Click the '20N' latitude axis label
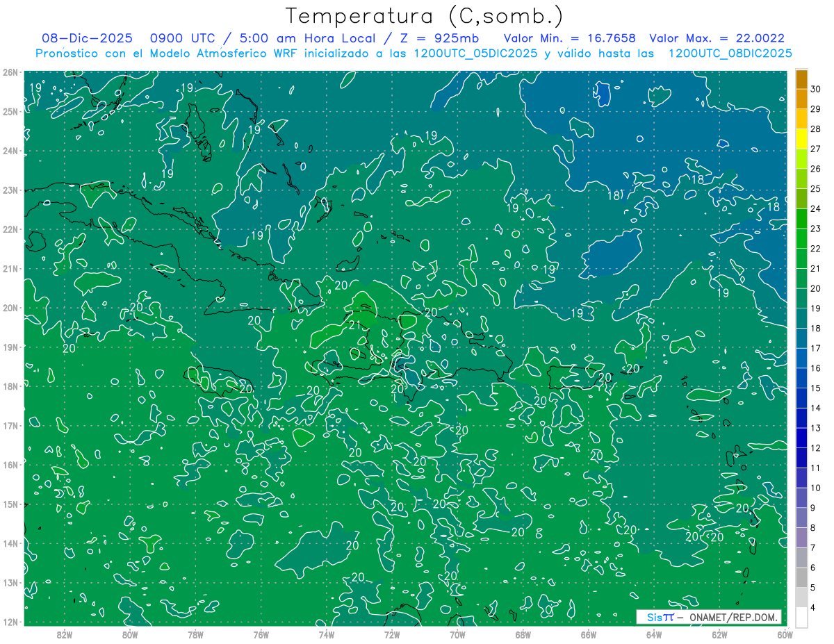The height and width of the screenshot is (644, 834). (x=10, y=308)
